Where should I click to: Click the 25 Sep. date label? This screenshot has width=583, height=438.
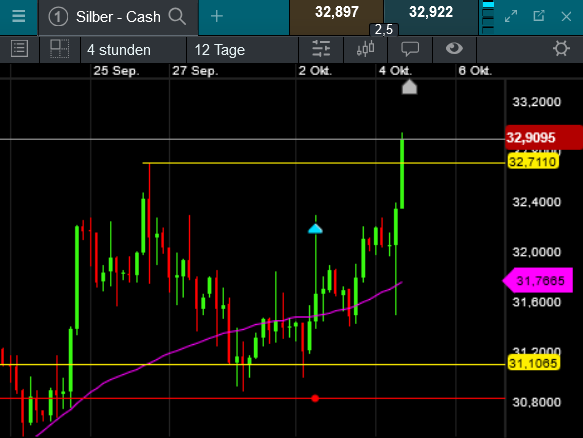[x=116, y=71]
